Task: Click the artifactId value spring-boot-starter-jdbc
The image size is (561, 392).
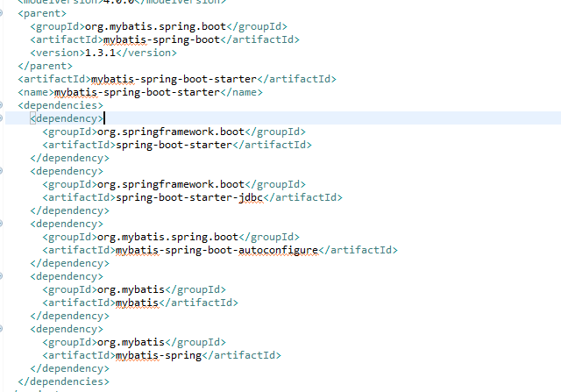Action: (x=189, y=197)
